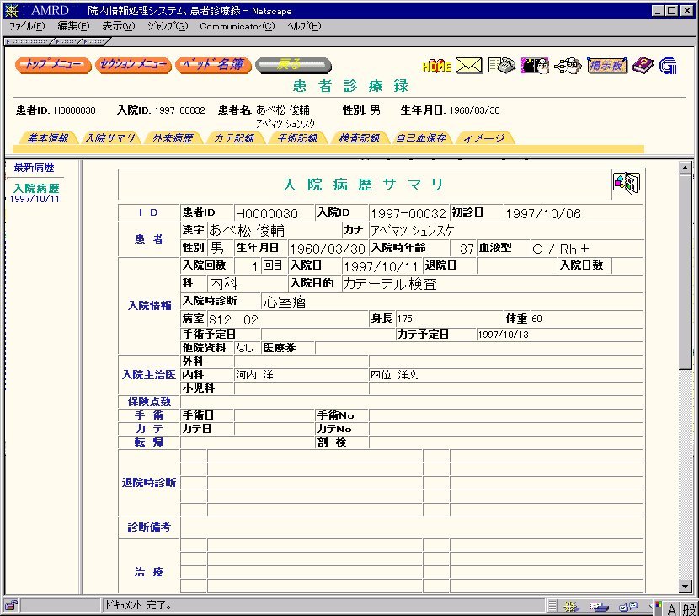
Task: Open the mail envelope icon
Action: pyautogui.click(x=468, y=66)
